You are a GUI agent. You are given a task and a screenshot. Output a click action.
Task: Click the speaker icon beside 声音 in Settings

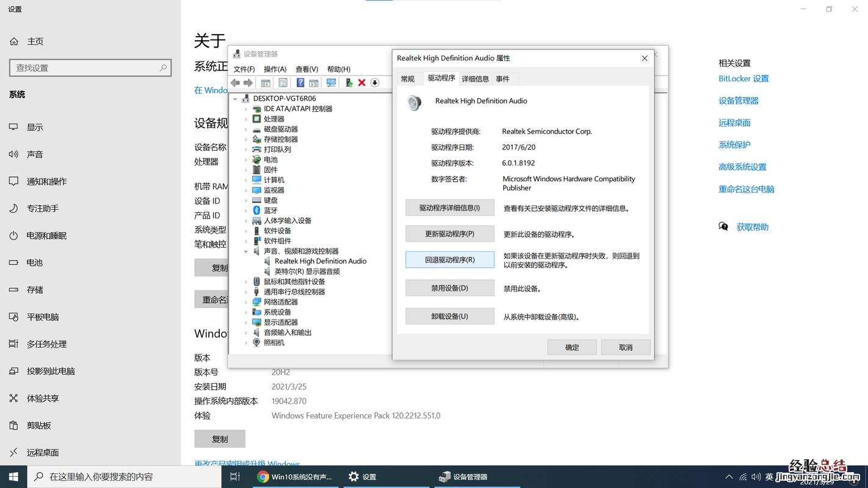pos(13,154)
